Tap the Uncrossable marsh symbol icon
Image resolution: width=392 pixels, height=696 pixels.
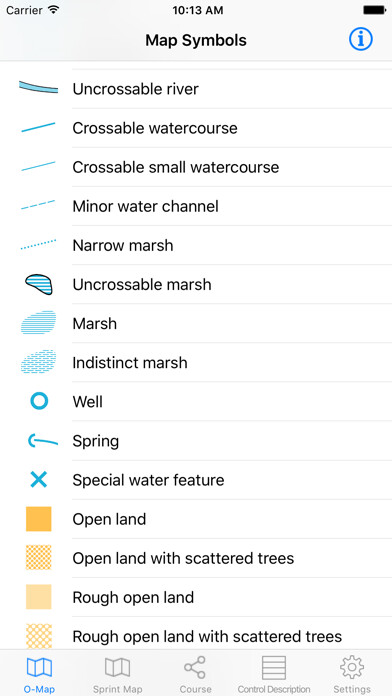39,285
